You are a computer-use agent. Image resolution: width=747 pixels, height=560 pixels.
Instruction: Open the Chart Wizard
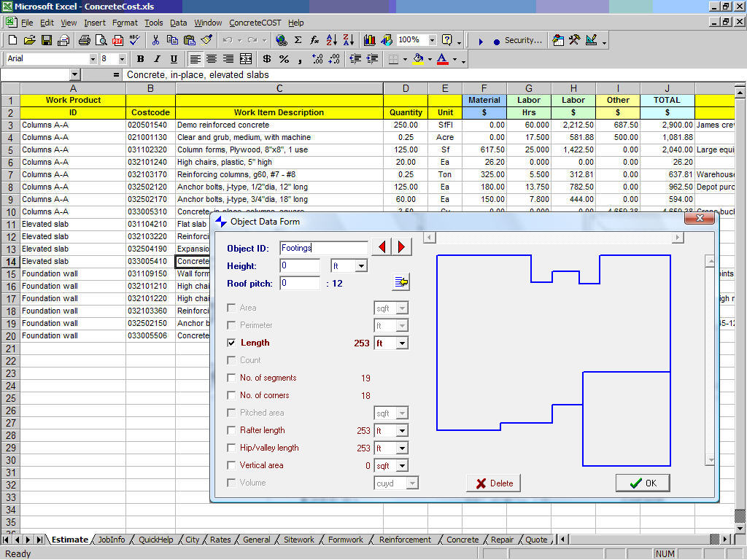click(x=370, y=41)
